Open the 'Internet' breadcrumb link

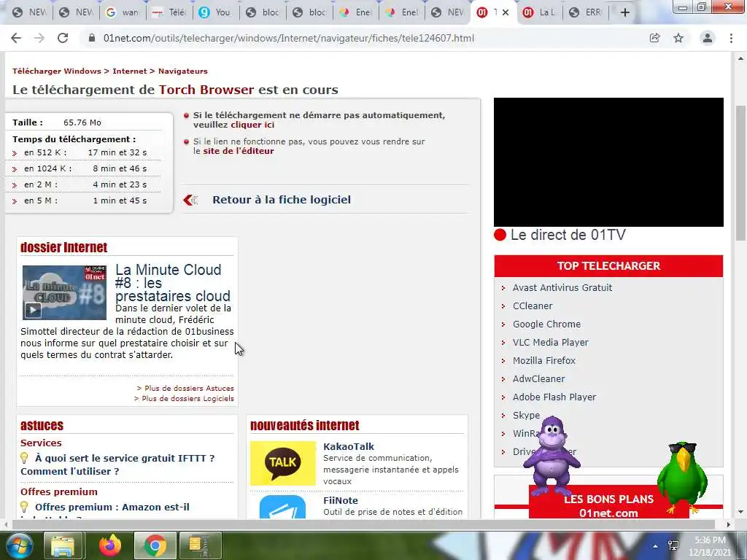(x=130, y=71)
